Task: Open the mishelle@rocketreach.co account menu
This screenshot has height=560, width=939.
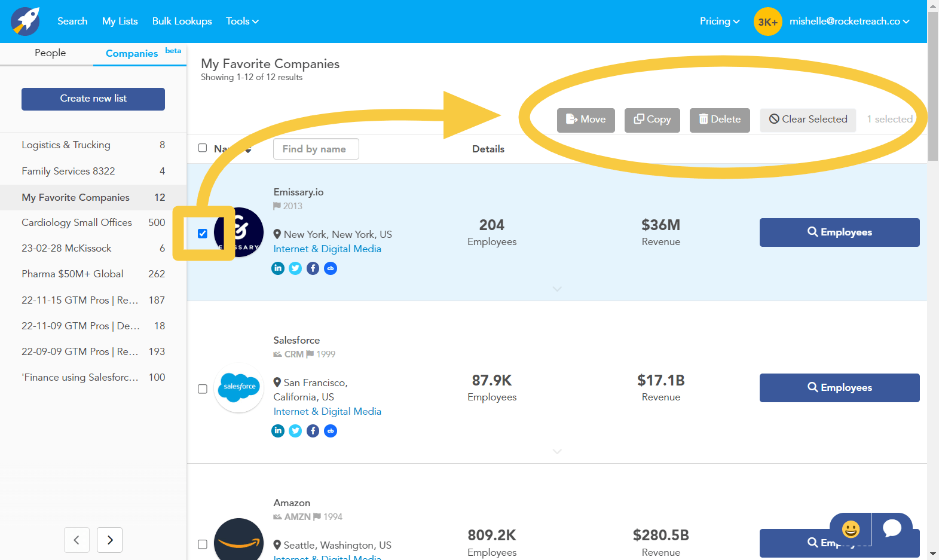Action: 849,22
